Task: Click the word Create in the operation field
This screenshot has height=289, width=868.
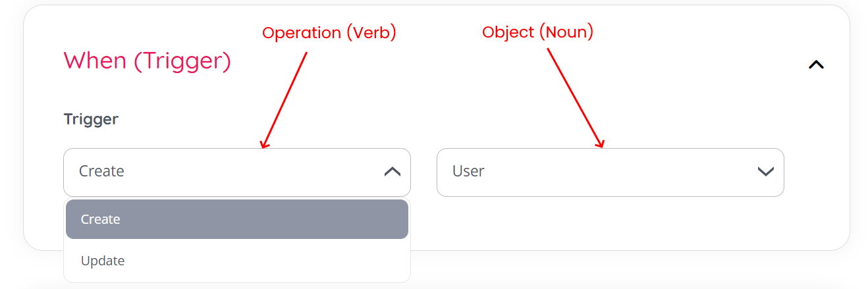Action: [x=101, y=171]
